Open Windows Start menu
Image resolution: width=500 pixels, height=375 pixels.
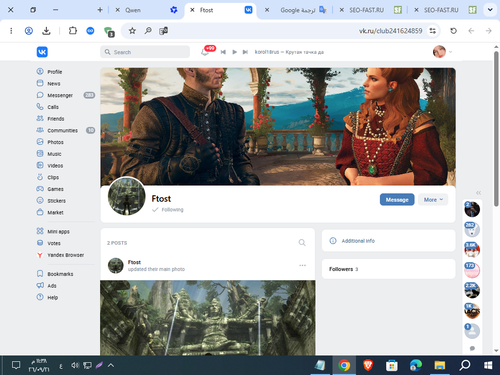488,365
